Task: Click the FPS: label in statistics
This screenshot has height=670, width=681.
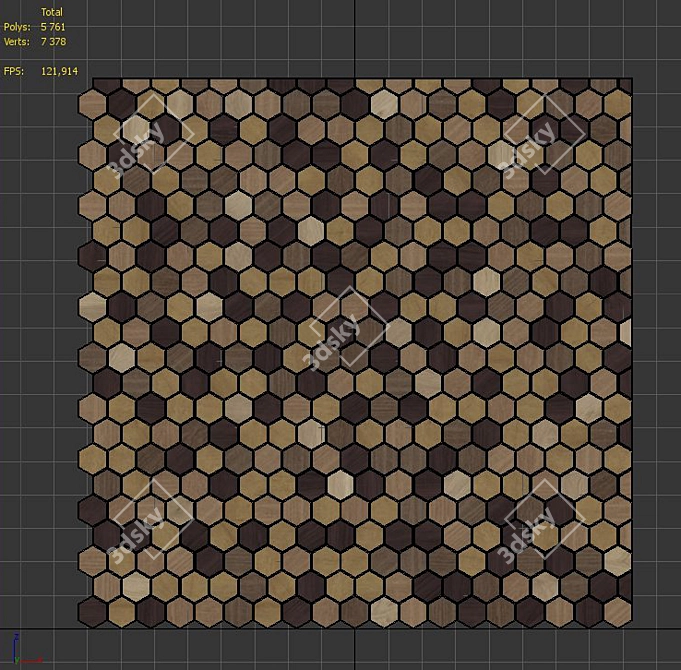Action: [x=13, y=71]
